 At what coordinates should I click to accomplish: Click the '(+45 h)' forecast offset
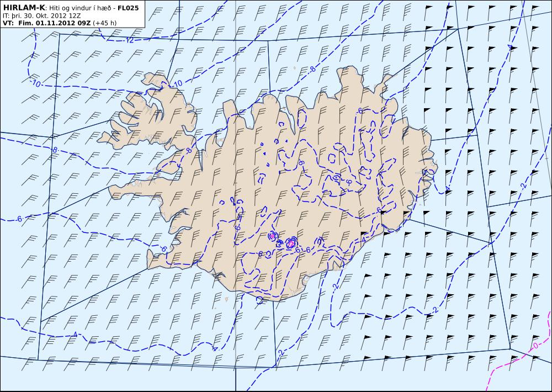[x=104, y=23]
